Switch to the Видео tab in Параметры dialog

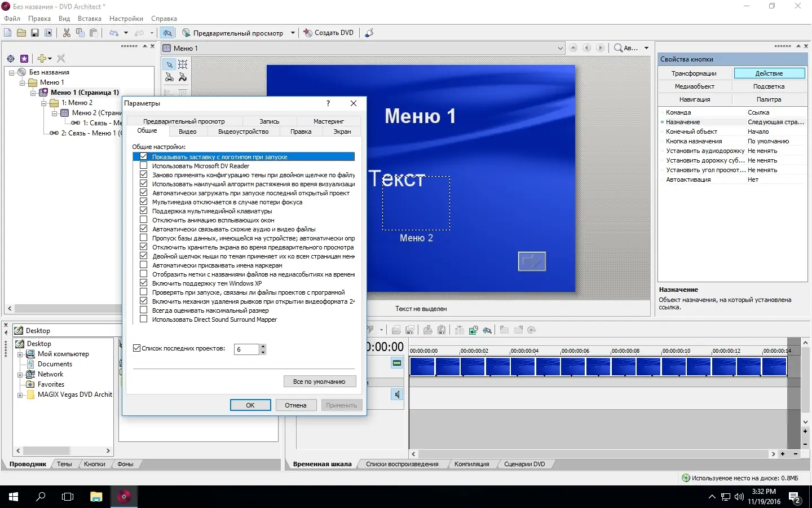(x=188, y=132)
